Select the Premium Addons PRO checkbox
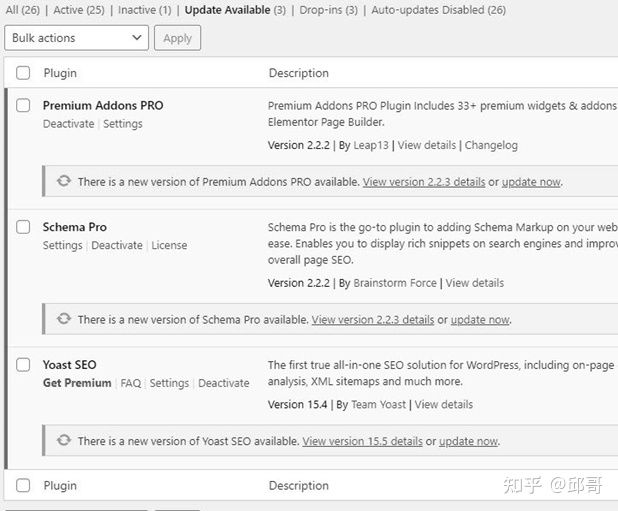The width and height of the screenshot is (618, 511). coord(23,105)
